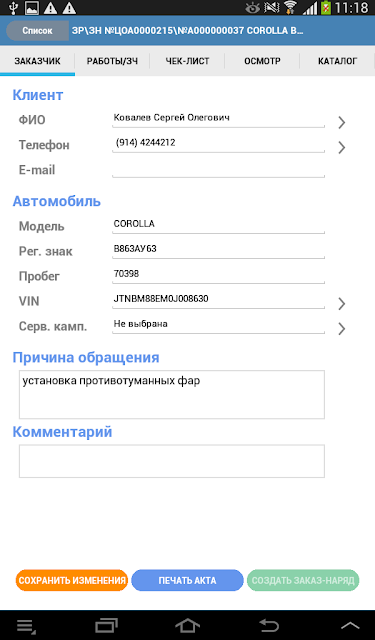This screenshot has width=375, height=640.
Task: Tap the USB status bar icon
Action: (x=13, y=7)
